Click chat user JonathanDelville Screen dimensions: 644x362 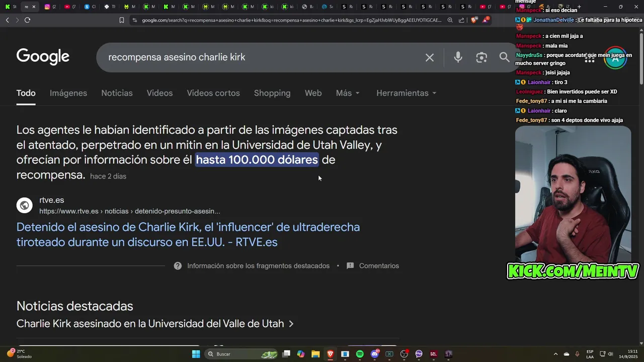point(553,20)
